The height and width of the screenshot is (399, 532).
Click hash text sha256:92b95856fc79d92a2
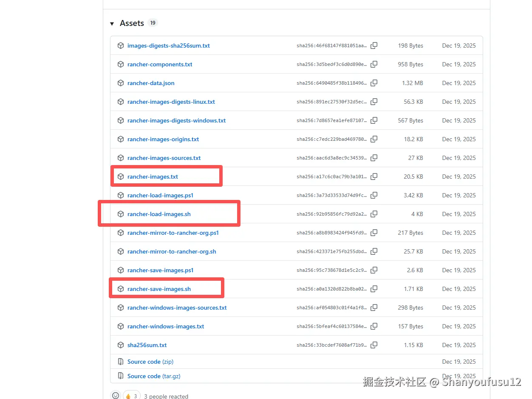332,214
